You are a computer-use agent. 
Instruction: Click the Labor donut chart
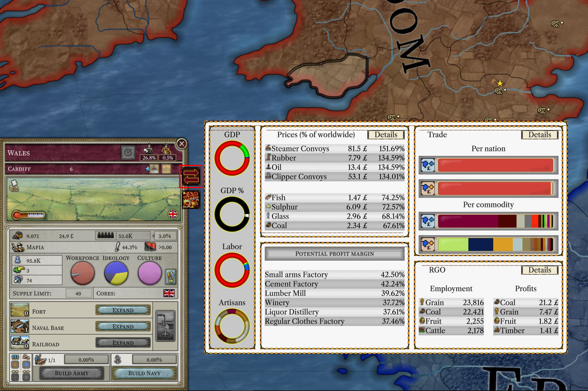(232, 270)
